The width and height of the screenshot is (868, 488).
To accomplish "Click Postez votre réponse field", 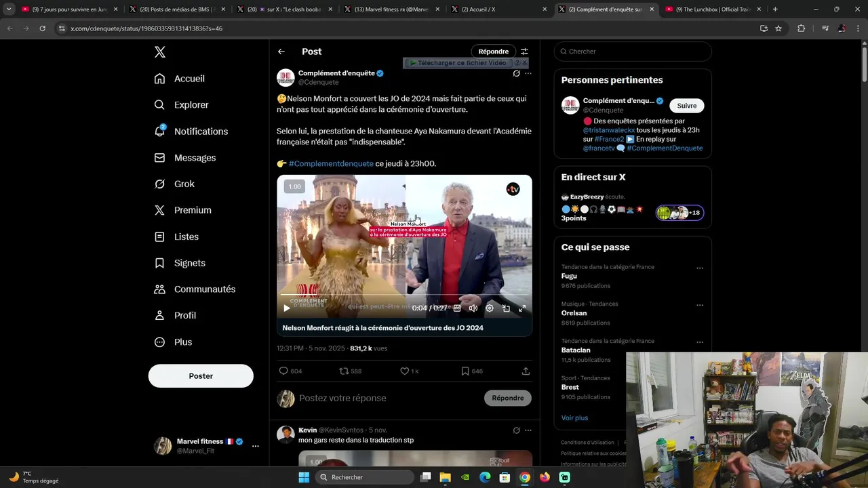I will tap(389, 399).
